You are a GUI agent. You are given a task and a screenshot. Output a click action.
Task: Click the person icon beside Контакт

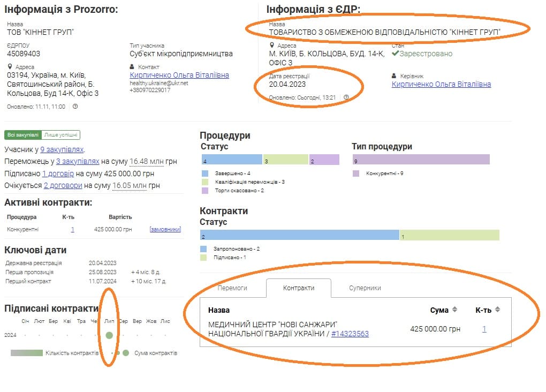pos(133,67)
